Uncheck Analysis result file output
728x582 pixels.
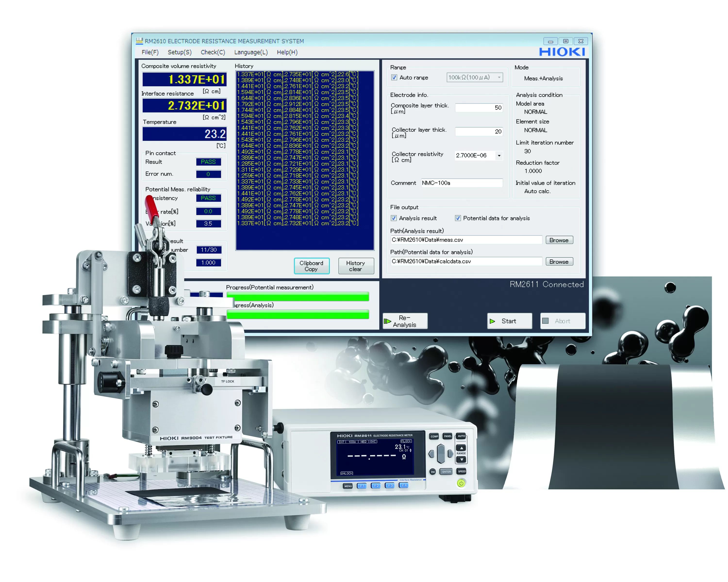[x=393, y=218]
